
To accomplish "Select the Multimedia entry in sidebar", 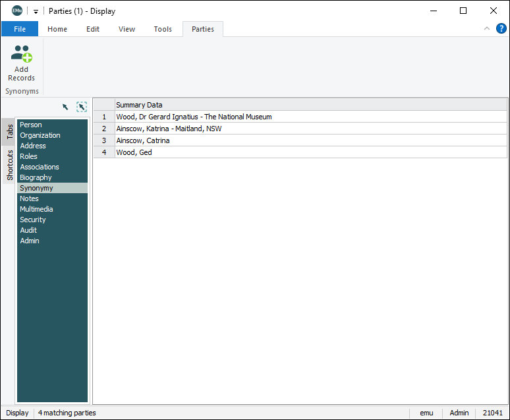I will click(36, 209).
